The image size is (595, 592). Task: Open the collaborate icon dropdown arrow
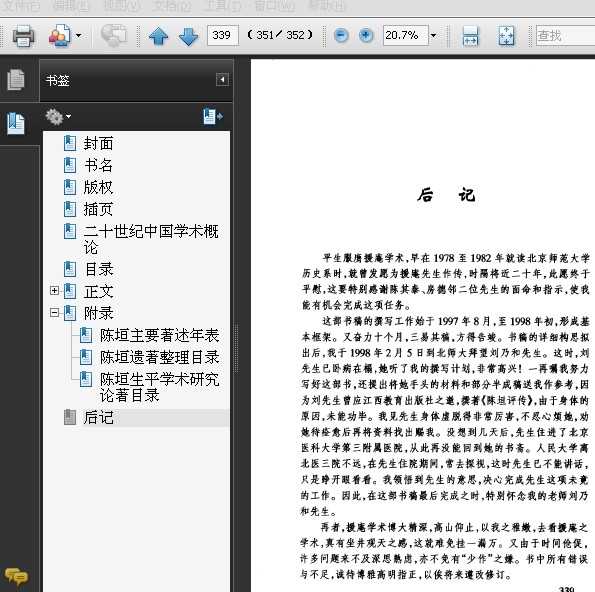(79, 36)
